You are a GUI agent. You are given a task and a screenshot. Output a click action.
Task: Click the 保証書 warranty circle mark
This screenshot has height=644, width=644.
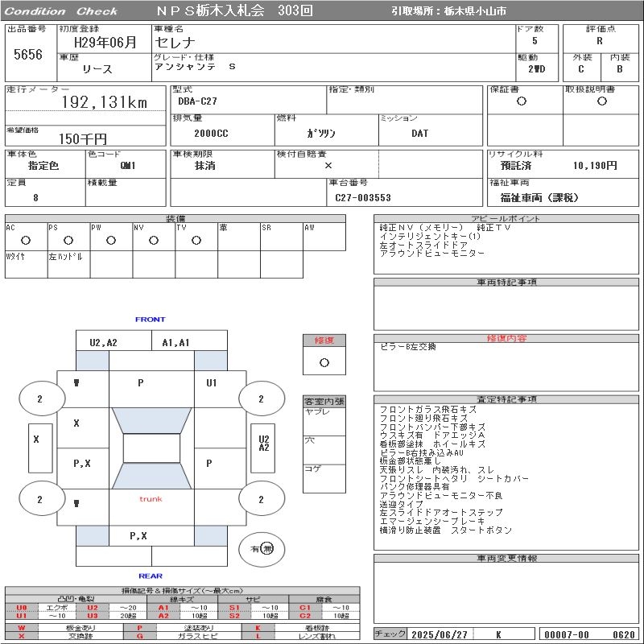(x=522, y=101)
